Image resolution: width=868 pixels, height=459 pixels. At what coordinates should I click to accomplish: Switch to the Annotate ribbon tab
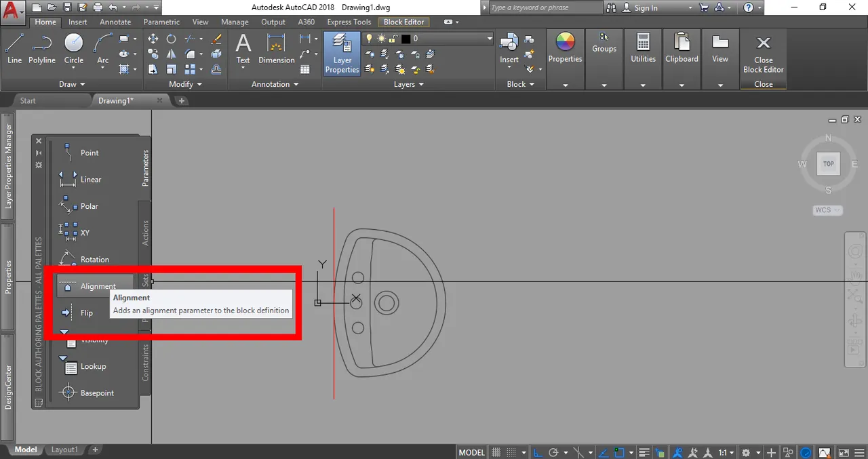(115, 22)
